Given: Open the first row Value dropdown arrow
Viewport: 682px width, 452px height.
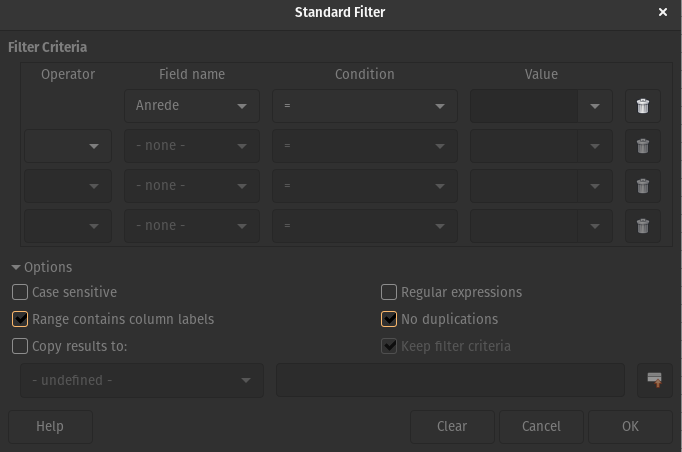Looking at the screenshot, I should 595,106.
